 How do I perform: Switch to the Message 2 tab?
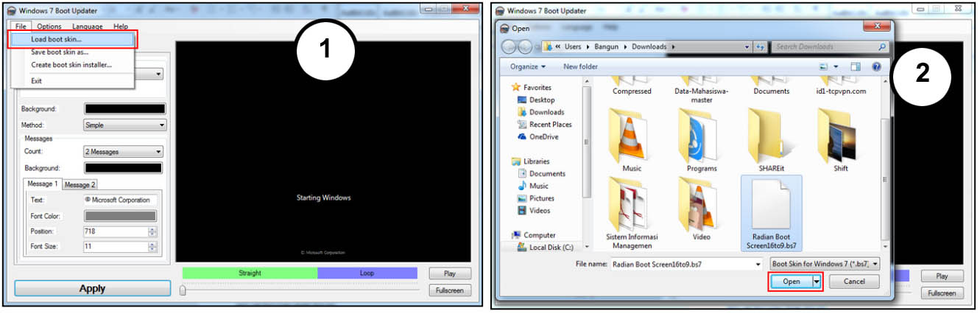pyautogui.click(x=79, y=184)
